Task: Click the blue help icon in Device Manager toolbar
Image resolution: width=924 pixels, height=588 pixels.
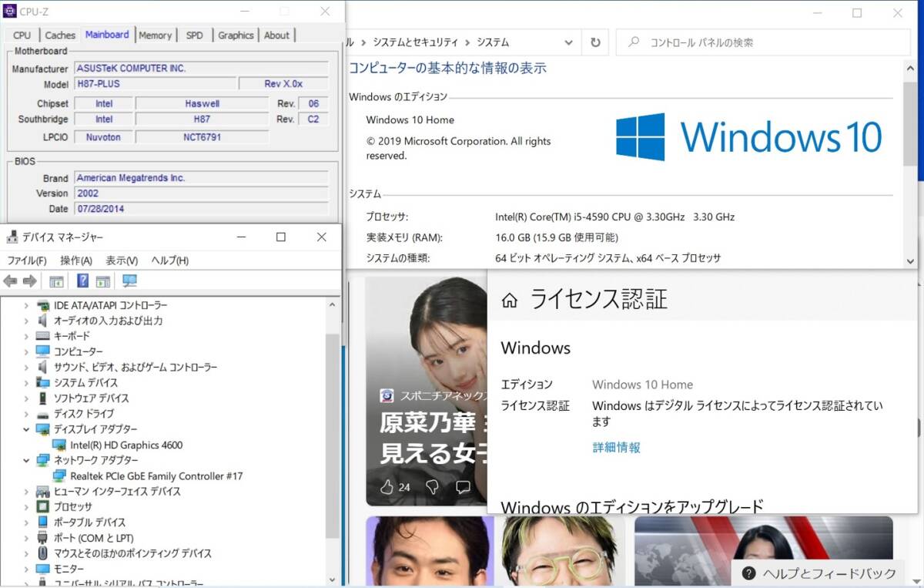Action: click(x=82, y=281)
